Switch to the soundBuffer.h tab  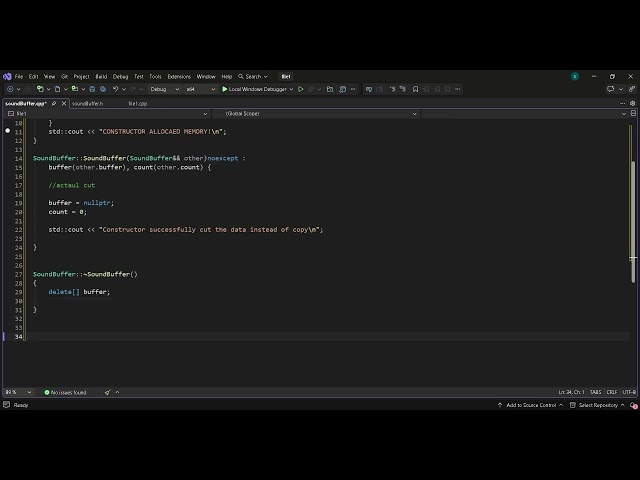pyautogui.click(x=87, y=104)
